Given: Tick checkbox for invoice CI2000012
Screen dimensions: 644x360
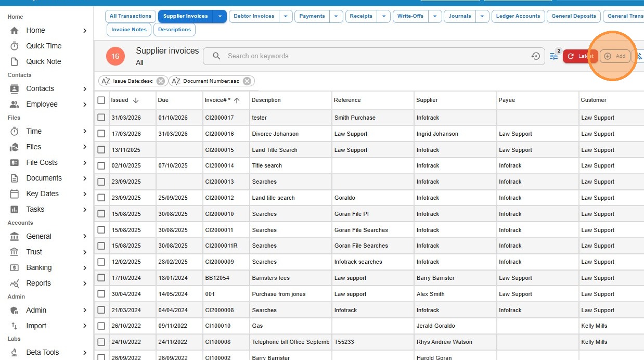Looking at the screenshot, I should [x=101, y=198].
